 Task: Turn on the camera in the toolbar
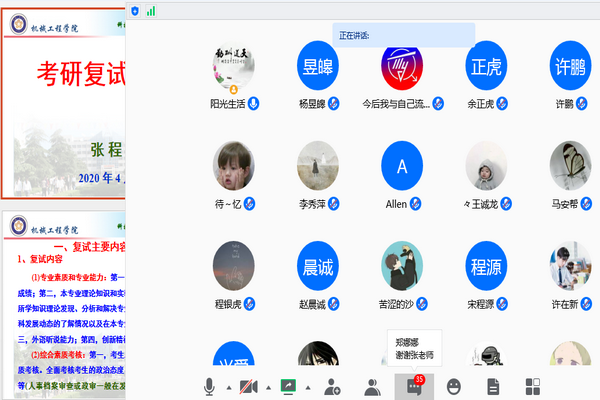coord(248,385)
